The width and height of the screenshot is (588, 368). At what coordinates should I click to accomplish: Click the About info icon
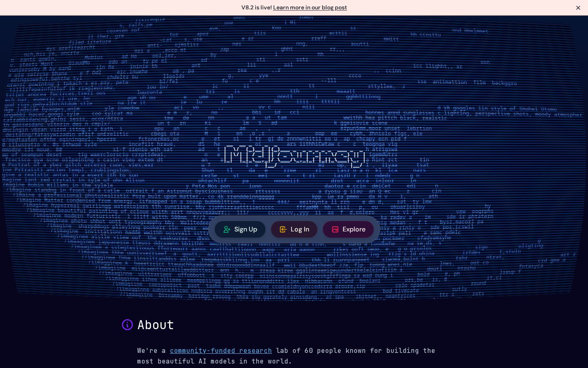pyautogui.click(x=127, y=325)
